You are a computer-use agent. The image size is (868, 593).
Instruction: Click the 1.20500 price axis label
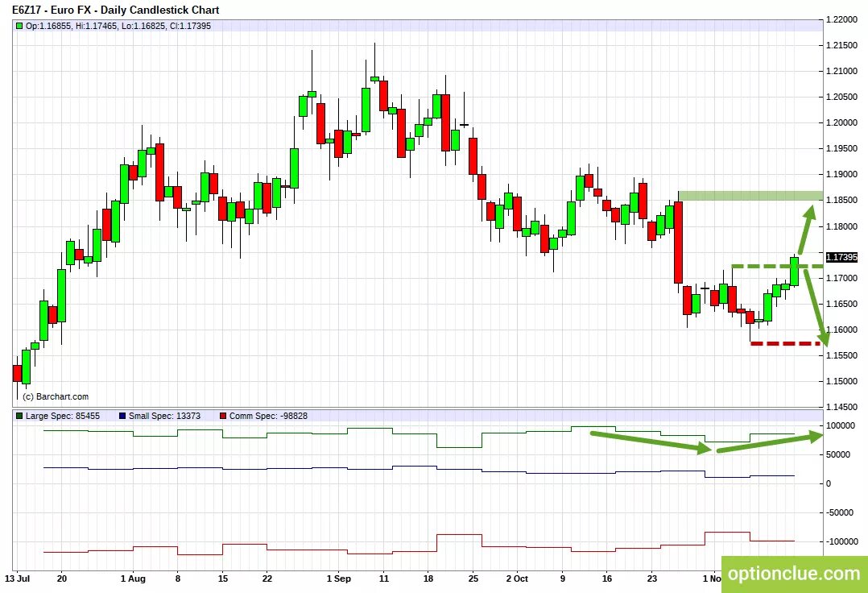(x=841, y=97)
